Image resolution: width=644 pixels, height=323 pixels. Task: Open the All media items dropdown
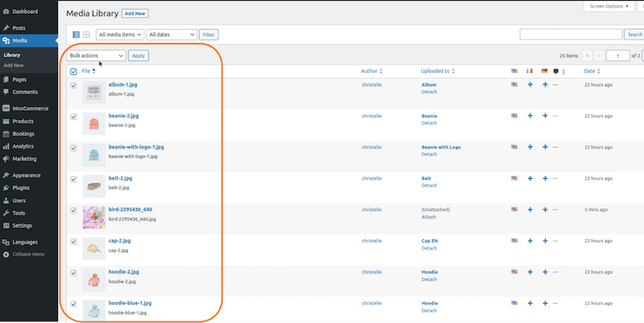coord(120,35)
